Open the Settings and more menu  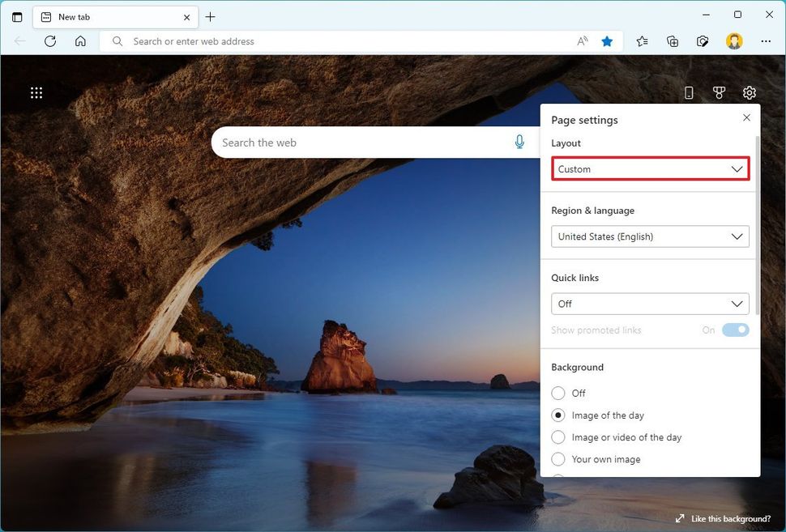pos(765,41)
